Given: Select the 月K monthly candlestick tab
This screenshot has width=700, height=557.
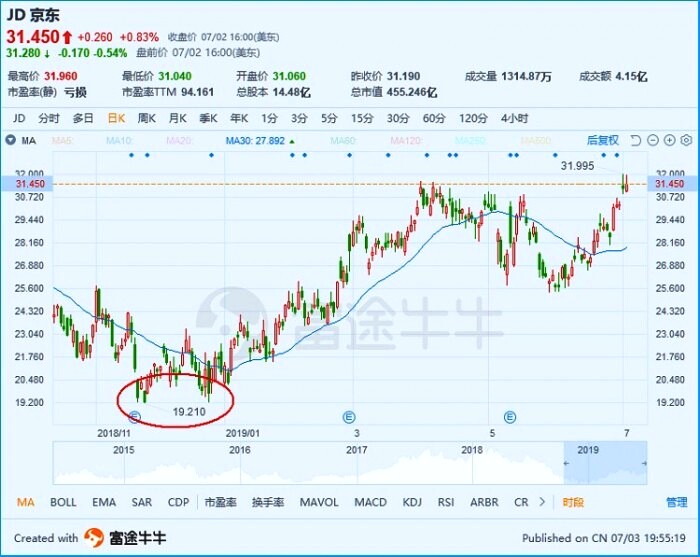Looking at the screenshot, I should click(177, 118).
